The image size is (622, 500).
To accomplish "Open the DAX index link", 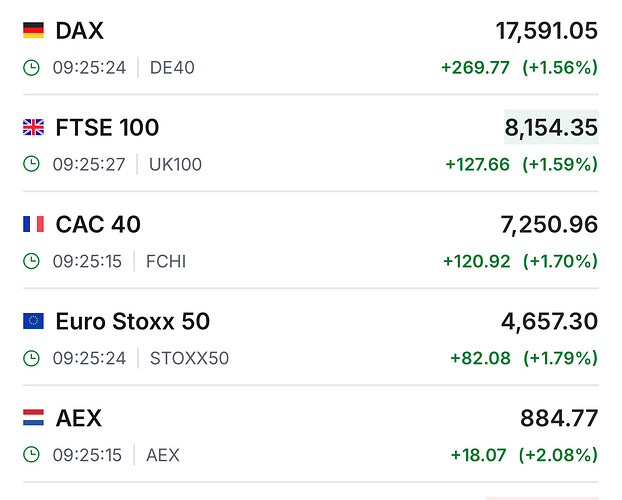I will 80,31.
